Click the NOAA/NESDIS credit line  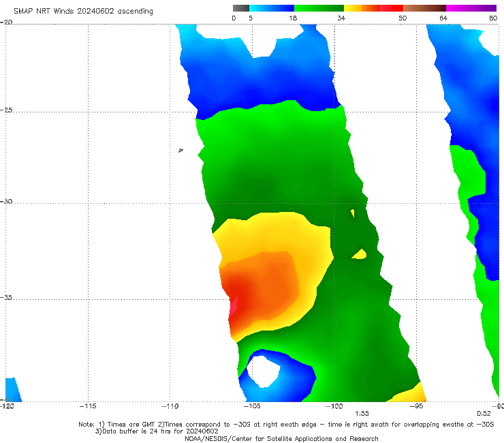pyautogui.click(x=281, y=439)
